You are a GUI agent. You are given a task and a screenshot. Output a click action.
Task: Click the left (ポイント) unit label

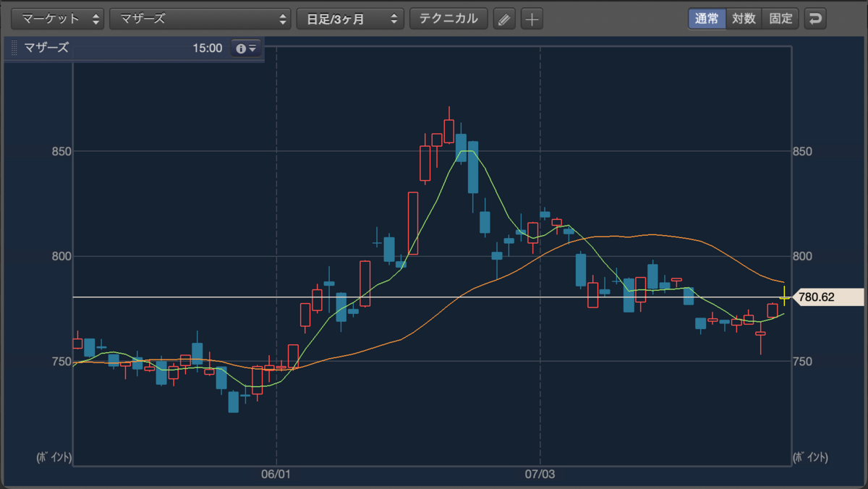[54, 457]
